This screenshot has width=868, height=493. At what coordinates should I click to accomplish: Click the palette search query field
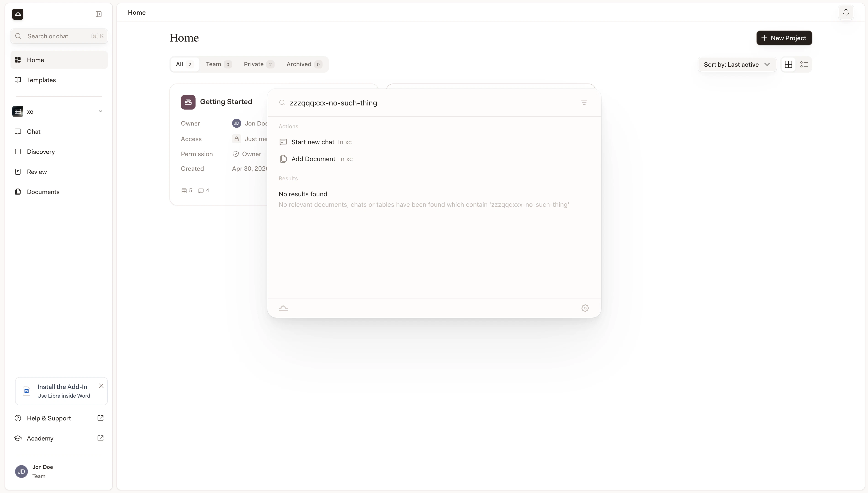coord(432,103)
